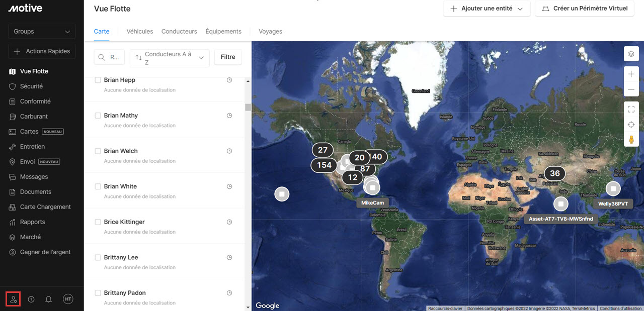The width and height of the screenshot is (644, 311).
Task: Zoom out on the map
Action: (x=631, y=89)
